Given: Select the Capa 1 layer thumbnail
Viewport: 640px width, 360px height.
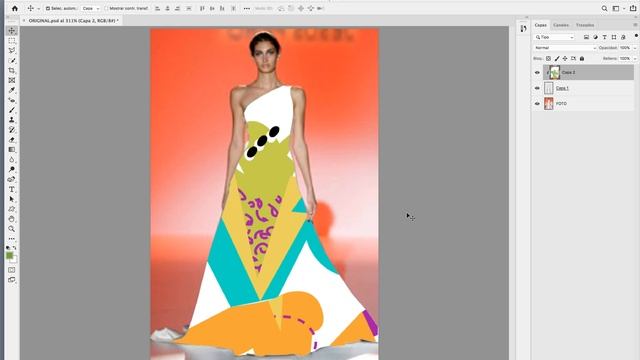Looking at the screenshot, I should [x=549, y=88].
